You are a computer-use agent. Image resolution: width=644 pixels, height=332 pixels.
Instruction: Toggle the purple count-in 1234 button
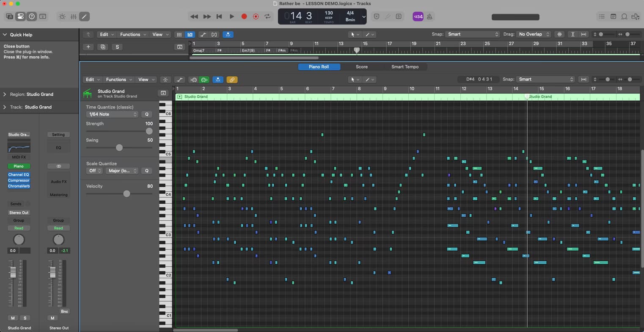tap(418, 17)
